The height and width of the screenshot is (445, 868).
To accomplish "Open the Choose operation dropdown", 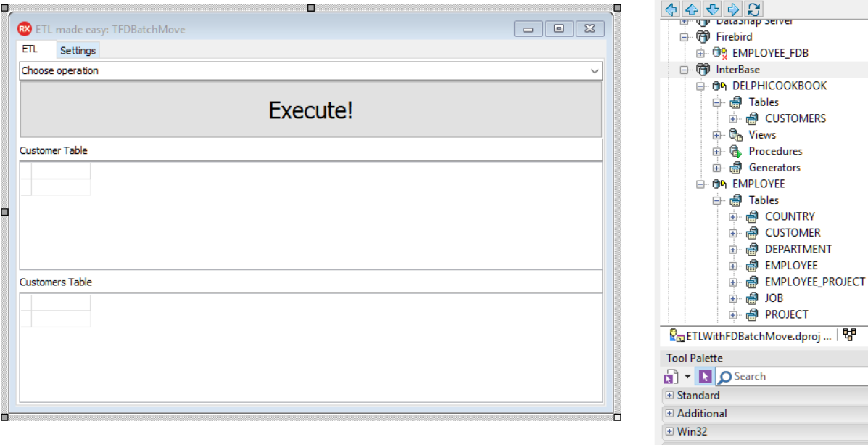I will click(x=595, y=71).
